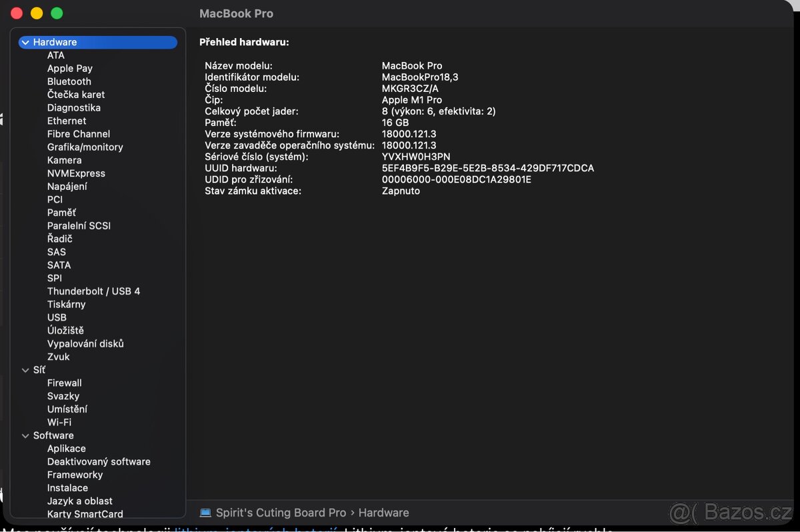This screenshot has width=800, height=532.
Task: Select Frameworky in the sidebar
Action: (x=75, y=475)
